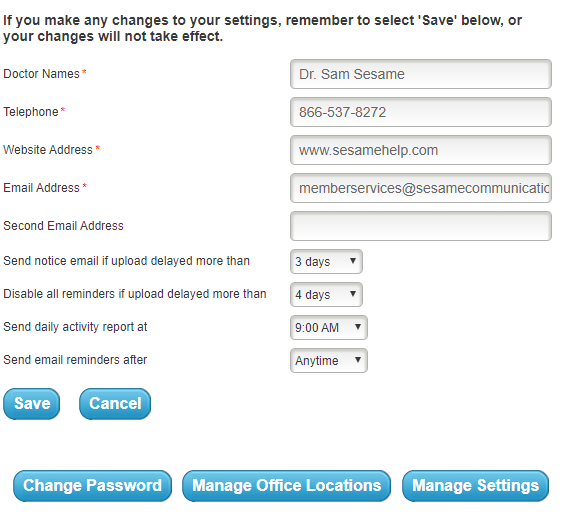
Task: Click into the Telephone input field
Action: [x=421, y=112]
